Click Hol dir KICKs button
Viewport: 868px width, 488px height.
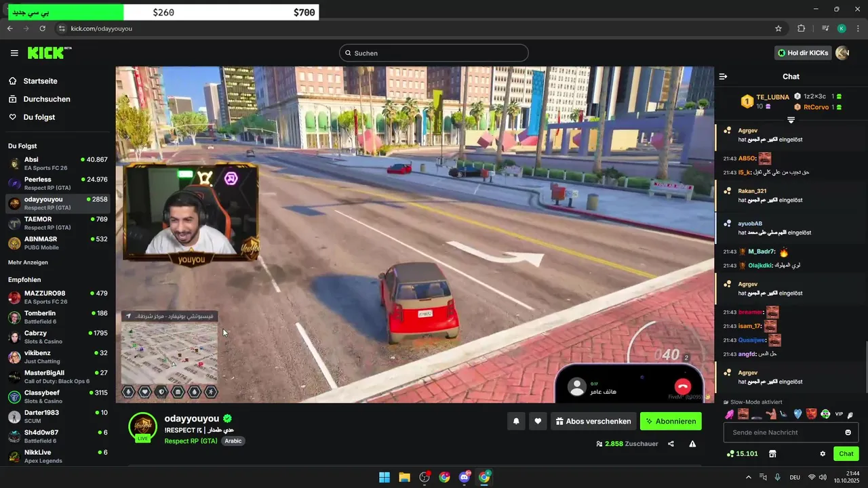[x=803, y=53]
